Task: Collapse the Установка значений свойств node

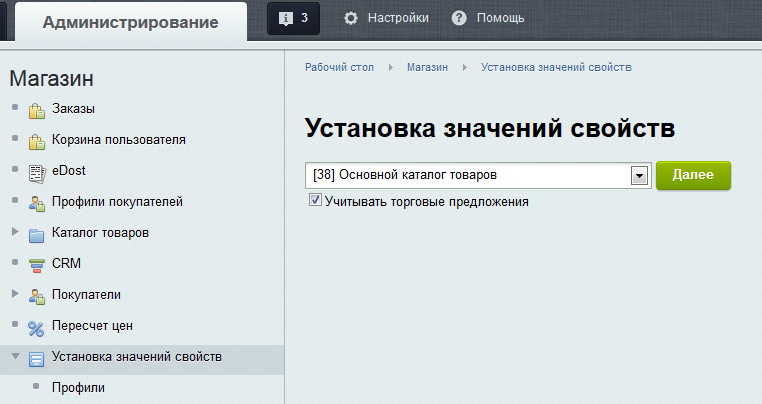Action: tap(14, 357)
